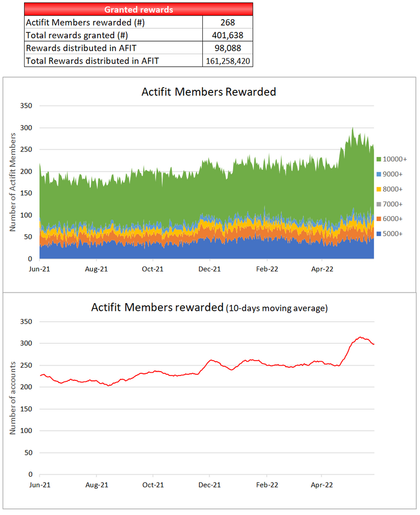Click the 350 y-axis value on moving average chart
This screenshot has width=420, height=515.
pyautogui.click(x=26, y=322)
